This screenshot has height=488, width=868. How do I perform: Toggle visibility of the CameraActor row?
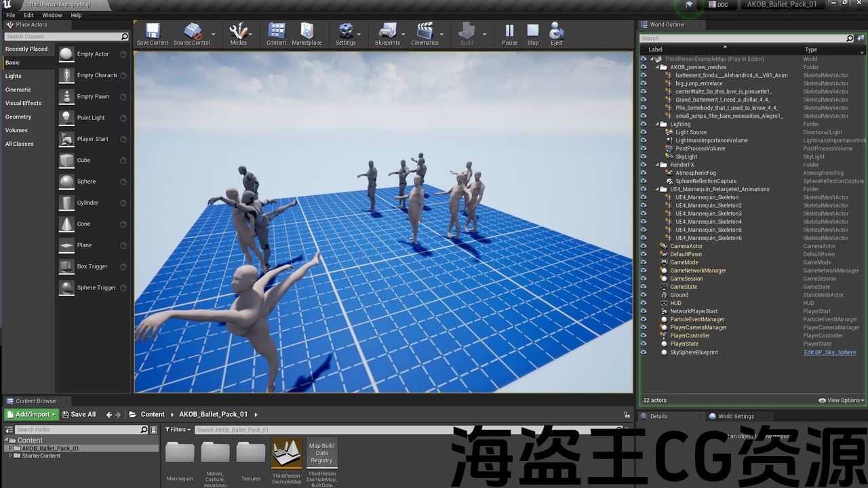644,246
